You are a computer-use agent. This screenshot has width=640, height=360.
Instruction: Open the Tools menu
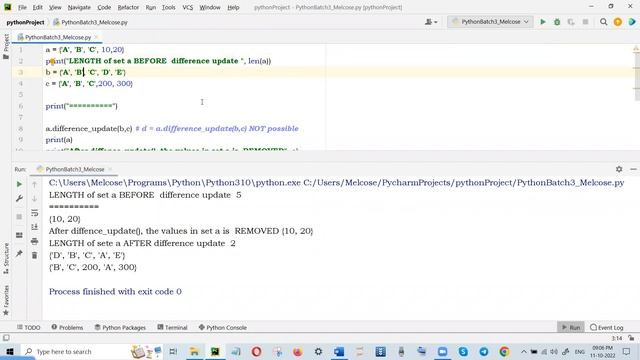(168, 7)
